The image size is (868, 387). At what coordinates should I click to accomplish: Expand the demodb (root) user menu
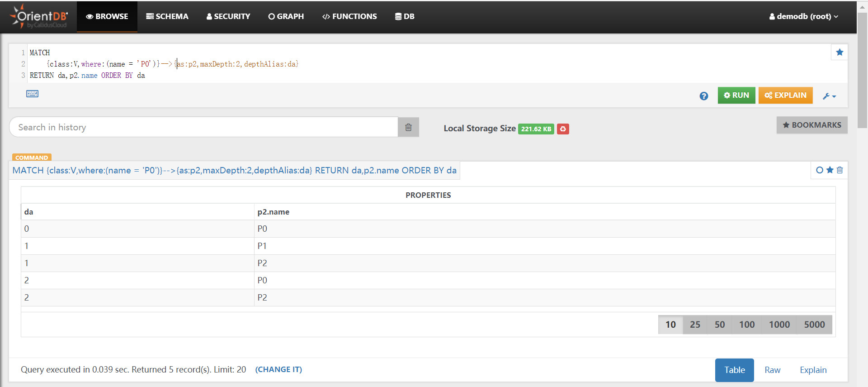(804, 16)
